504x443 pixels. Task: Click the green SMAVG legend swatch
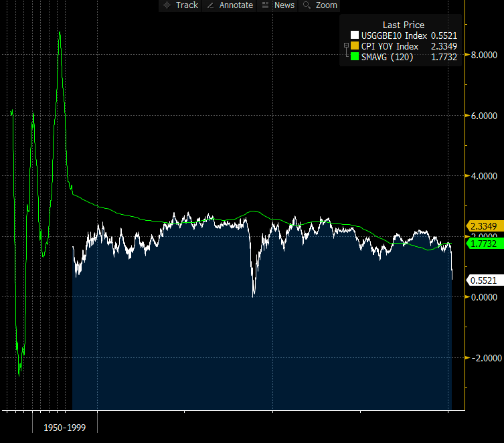[x=355, y=57]
